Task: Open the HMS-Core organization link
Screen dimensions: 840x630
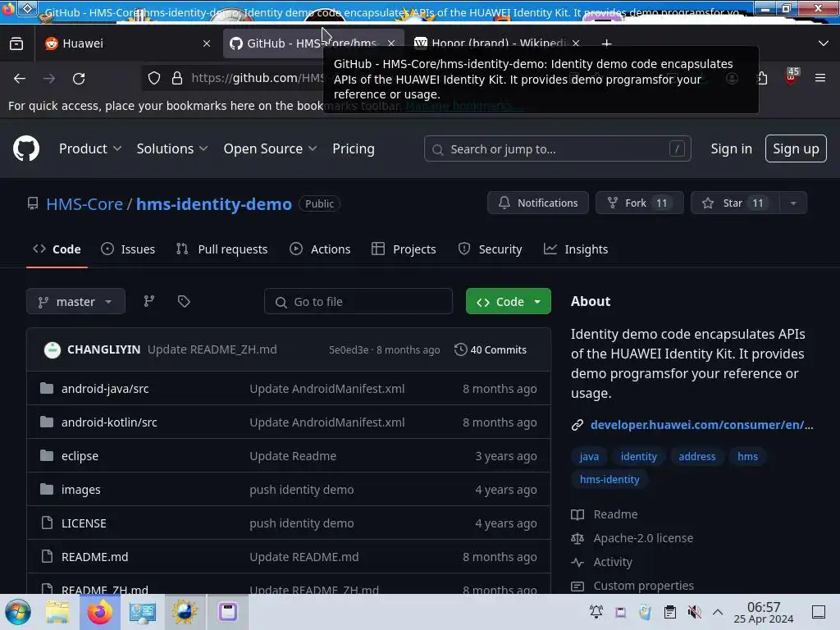Action: (x=84, y=204)
